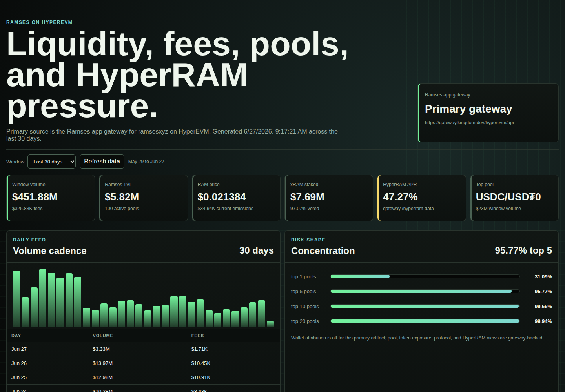Click the 'RAMSES ON HYPEREVM' label
565x392 pixels.
[39, 22]
